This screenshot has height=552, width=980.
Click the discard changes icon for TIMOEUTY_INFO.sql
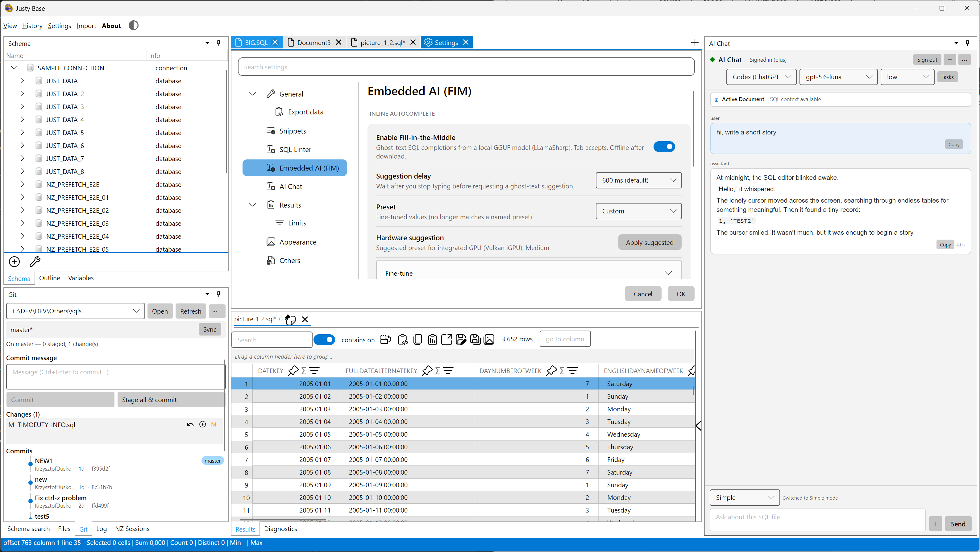pos(190,425)
